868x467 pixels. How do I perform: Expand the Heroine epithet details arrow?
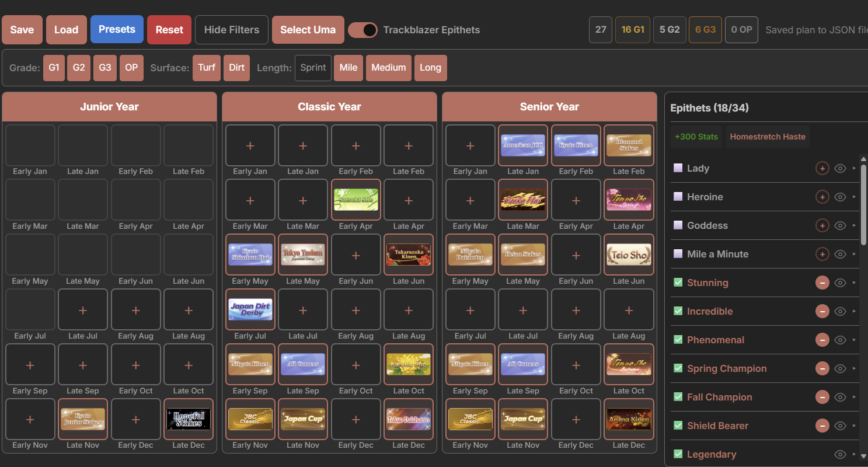[854, 197]
